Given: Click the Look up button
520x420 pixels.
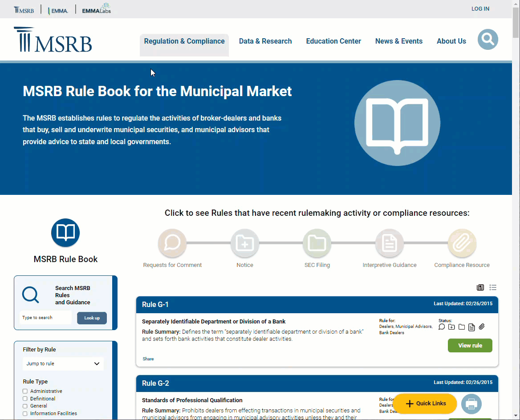Looking at the screenshot, I should pos(92,318).
